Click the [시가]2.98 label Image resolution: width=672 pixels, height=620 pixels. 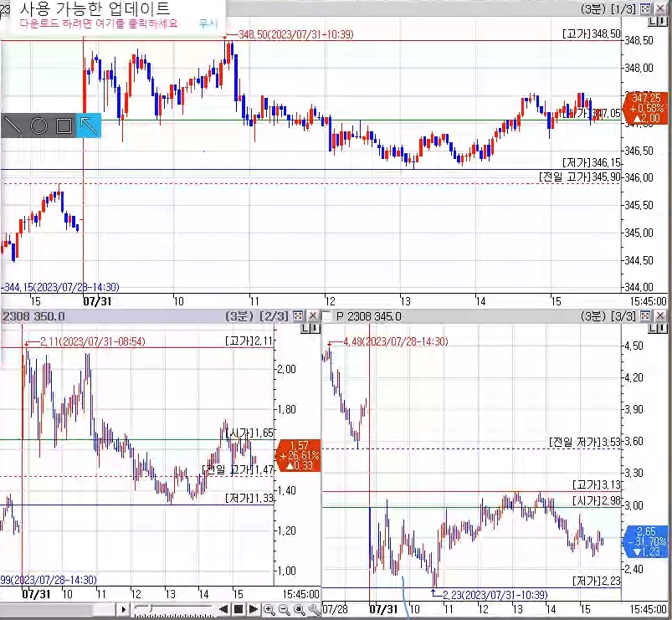(597, 500)
